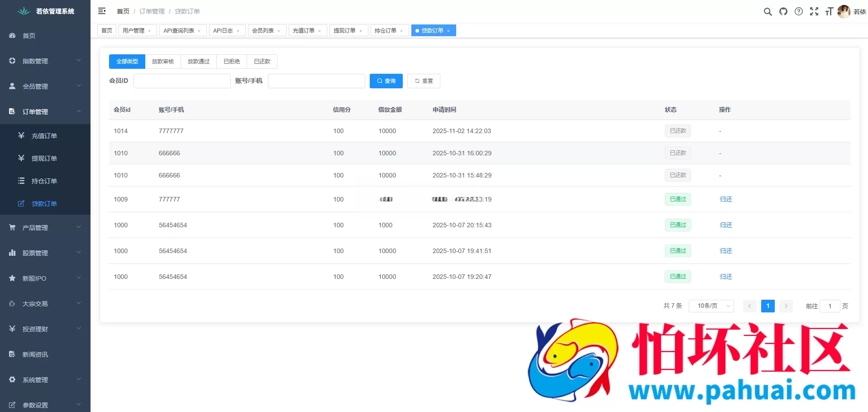Expand the 股票管理 menu chevron
The width and height of the screenshot is (868, 412).
coord(79,252)
